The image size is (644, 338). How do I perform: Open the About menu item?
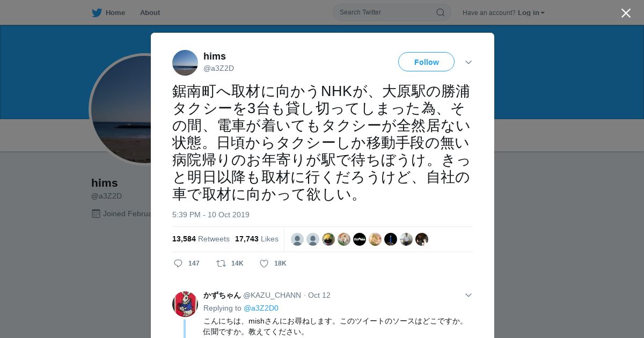tap(150, 13)
